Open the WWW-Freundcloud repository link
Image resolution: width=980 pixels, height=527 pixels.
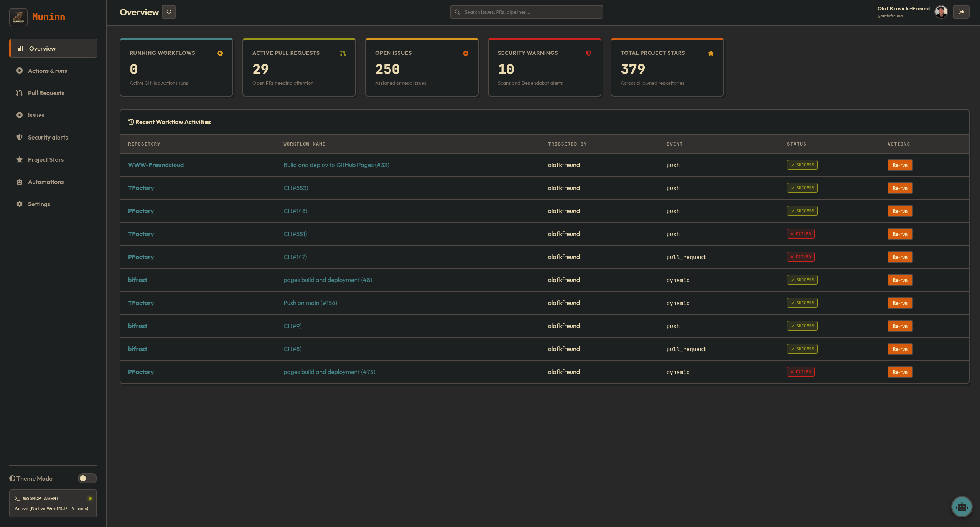click(x=156, y=165)
